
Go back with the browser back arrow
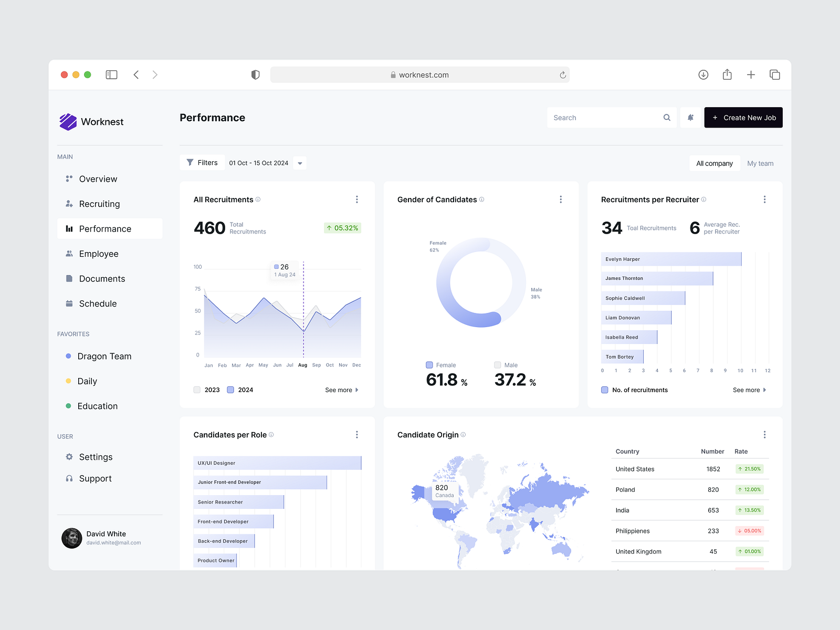pyautogui.click(x=136, y=75)
